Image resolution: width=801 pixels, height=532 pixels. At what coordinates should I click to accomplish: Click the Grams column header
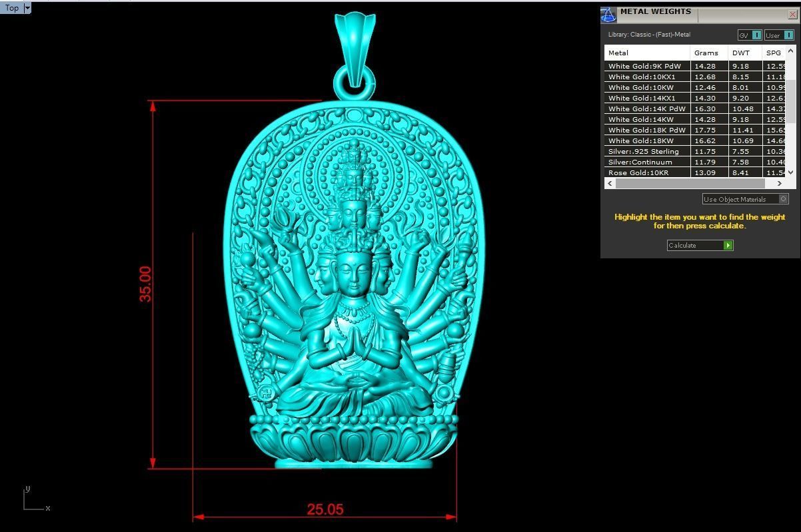click(709, 53)
